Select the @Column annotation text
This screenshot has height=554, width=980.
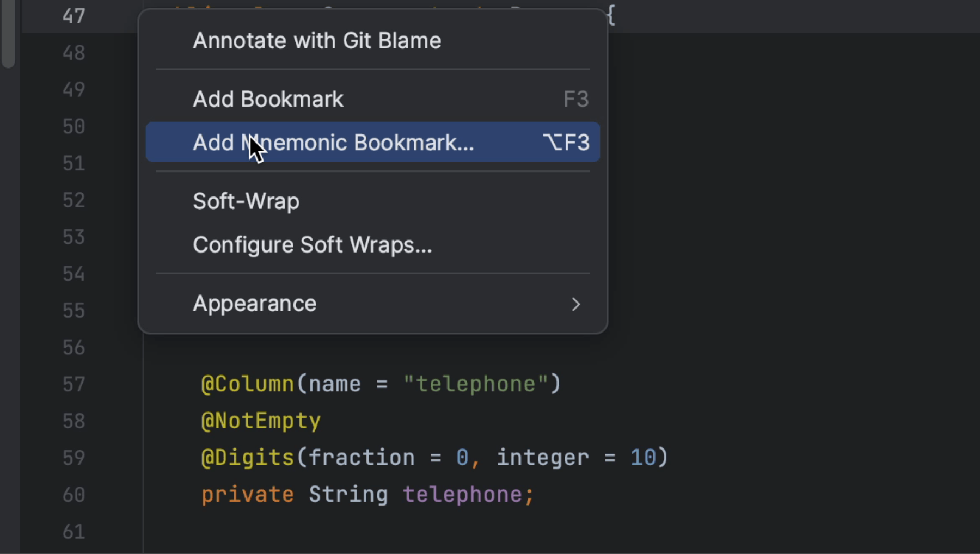pos(247,384)
